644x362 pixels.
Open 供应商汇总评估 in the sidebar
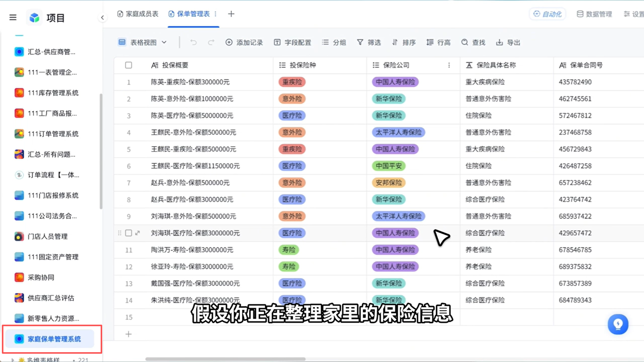tap(44, 298)
